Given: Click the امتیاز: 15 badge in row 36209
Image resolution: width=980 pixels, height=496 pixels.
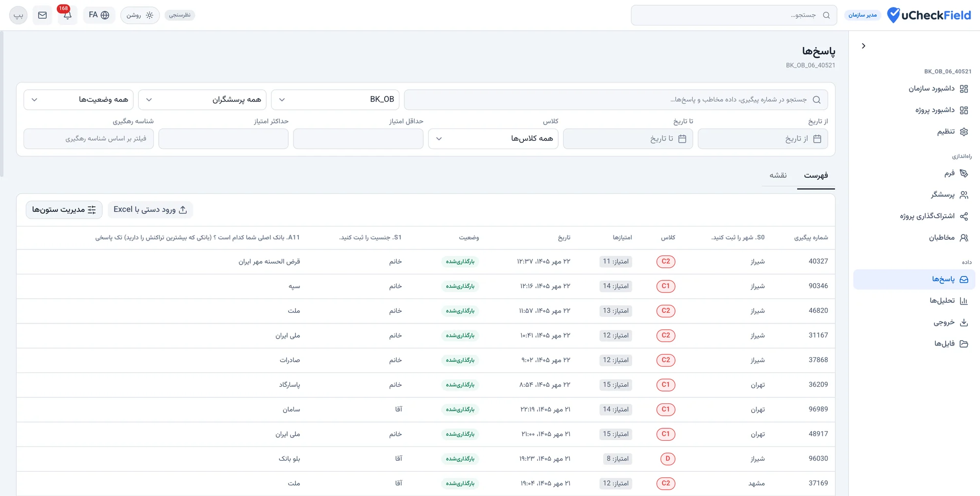Looking at the screenshot, I should pyautogui.click(x=616, y=385).
